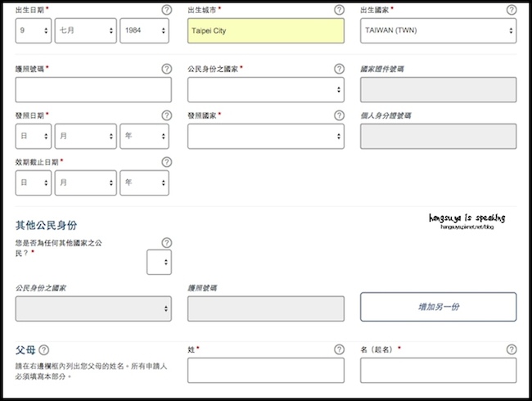Open help icon for 公民身份之國家 required field
Image resolution: width=532 pixels, height=401 pixels.
click(x=339, y=69)
